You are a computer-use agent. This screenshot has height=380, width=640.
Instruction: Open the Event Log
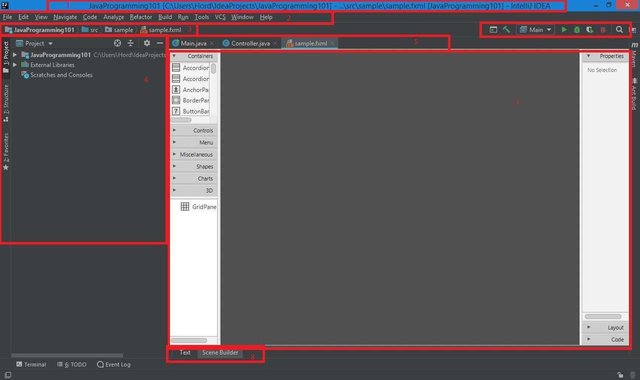114,364
